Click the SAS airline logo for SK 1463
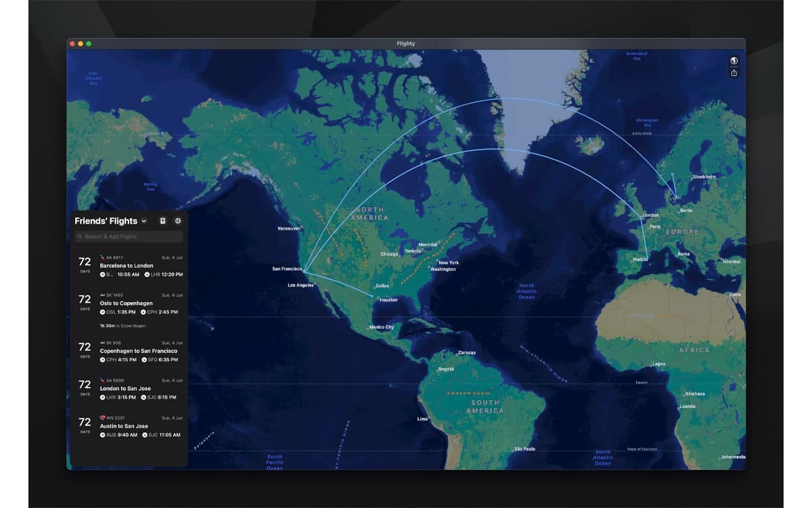 [x=102, y=295]
